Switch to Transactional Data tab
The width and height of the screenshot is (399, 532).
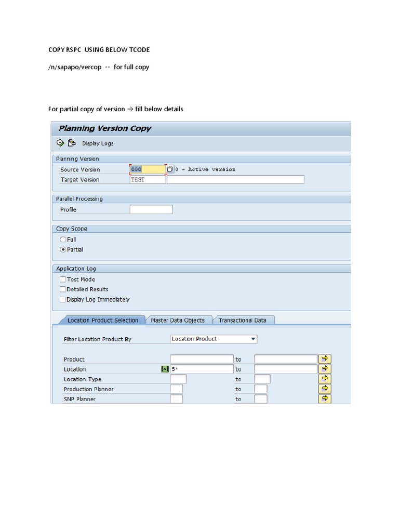(242, 320)
